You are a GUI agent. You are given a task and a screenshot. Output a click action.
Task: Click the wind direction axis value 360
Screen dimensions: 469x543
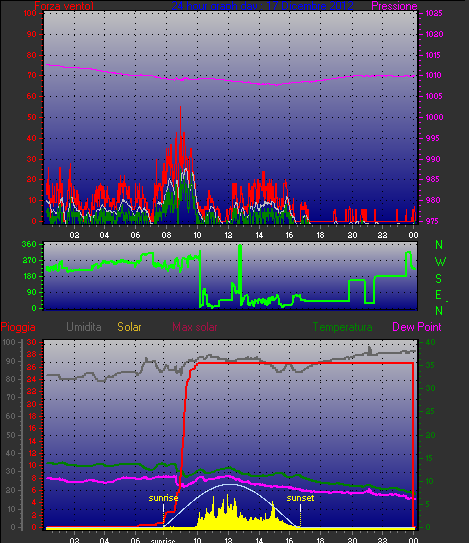point(29,244)
